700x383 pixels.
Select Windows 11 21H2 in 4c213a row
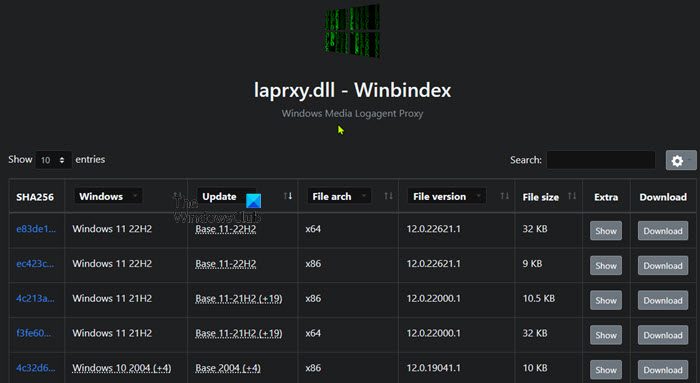[x=112, y=299]
